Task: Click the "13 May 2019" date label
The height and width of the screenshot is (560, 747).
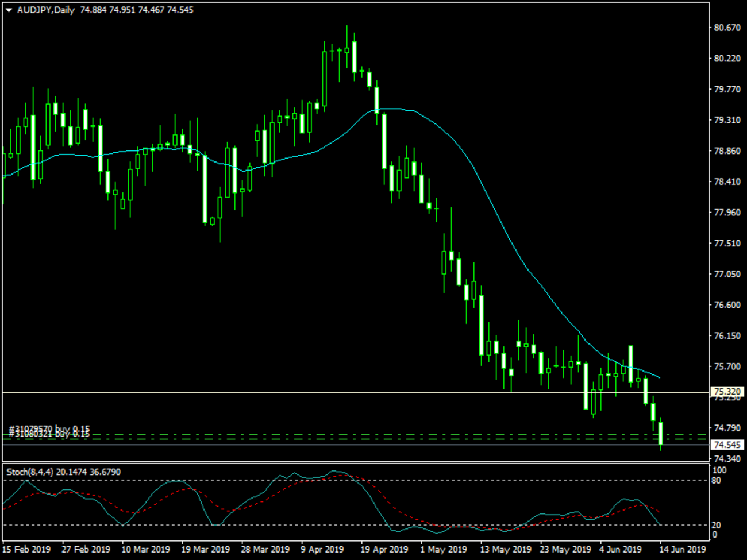Action: click(506, 549)
